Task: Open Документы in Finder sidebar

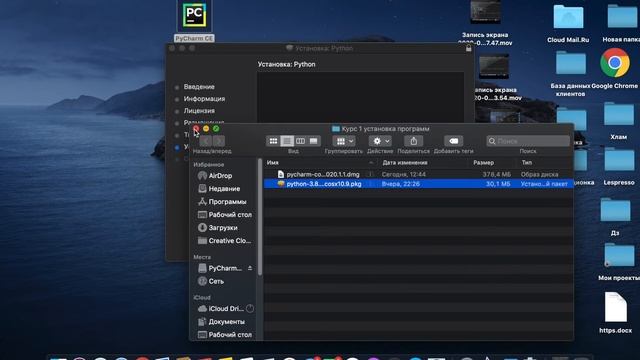Action: click(222, 322)
